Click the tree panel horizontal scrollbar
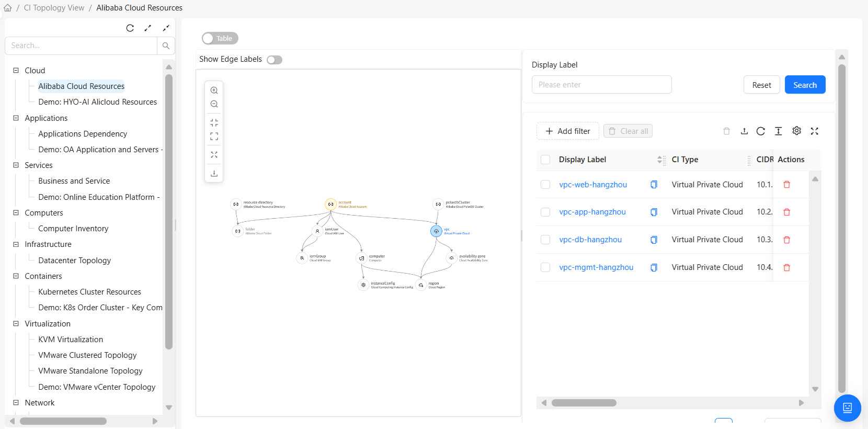The height and width of the screenshot is (429, 868). click(63, 421)
